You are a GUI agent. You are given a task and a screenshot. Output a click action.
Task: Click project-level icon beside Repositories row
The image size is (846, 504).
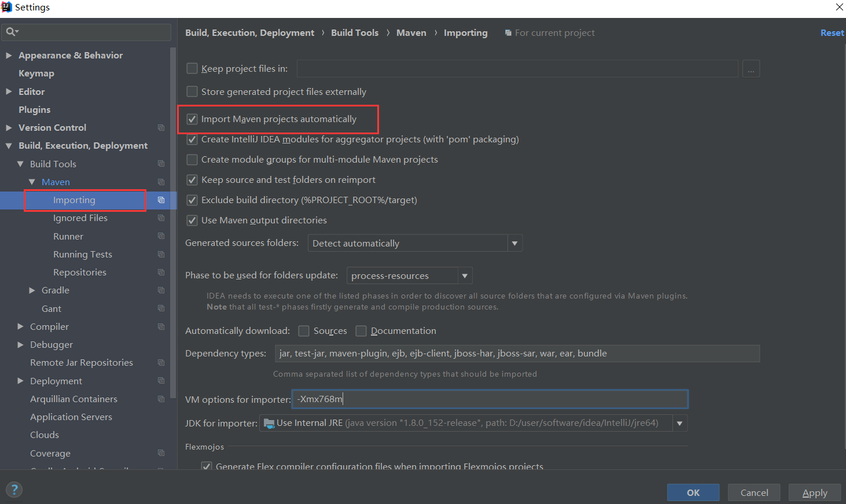tap(161, 273)
